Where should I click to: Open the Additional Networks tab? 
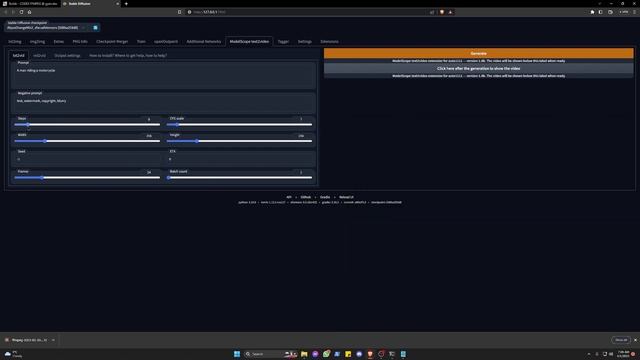coord(204,42)
